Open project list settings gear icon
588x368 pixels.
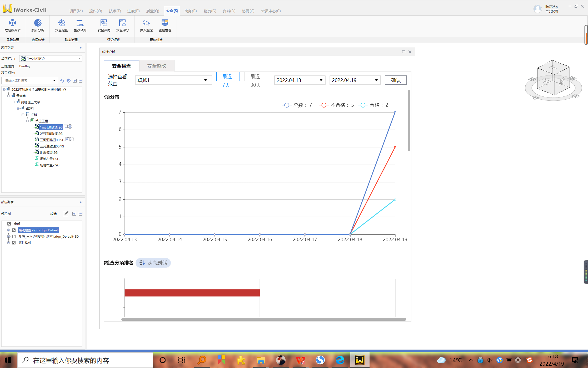pyautogui.click(x=69, y=81)
